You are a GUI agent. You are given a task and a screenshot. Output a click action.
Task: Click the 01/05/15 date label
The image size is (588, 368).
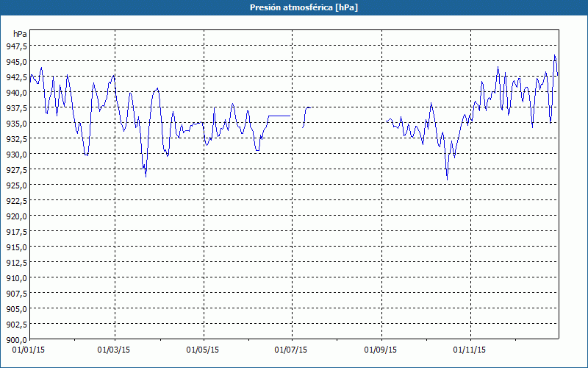click(203, 350)
